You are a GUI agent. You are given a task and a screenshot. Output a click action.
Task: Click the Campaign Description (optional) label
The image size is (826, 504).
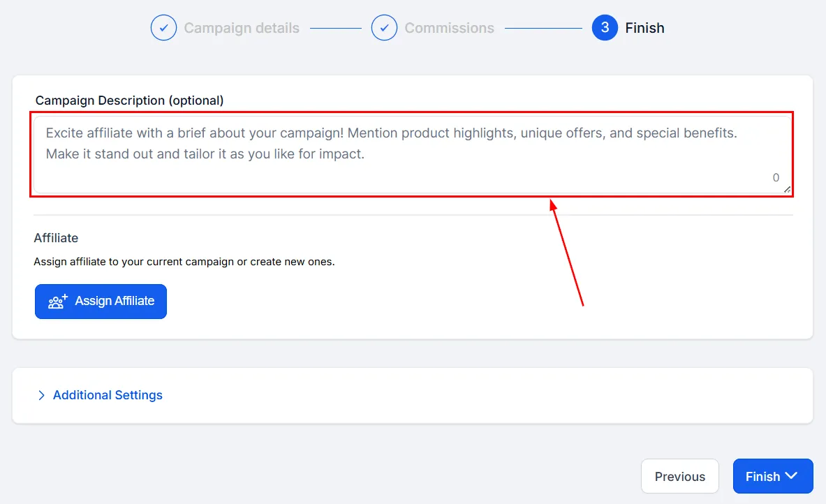click(x=130, y=101)
